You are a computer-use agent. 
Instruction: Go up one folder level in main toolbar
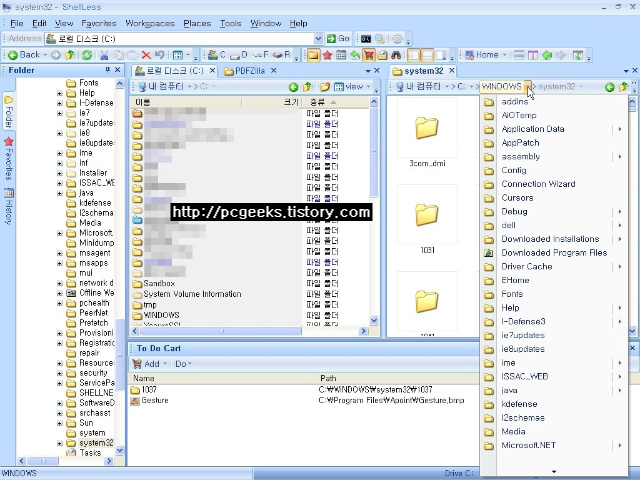pos(70,55)
